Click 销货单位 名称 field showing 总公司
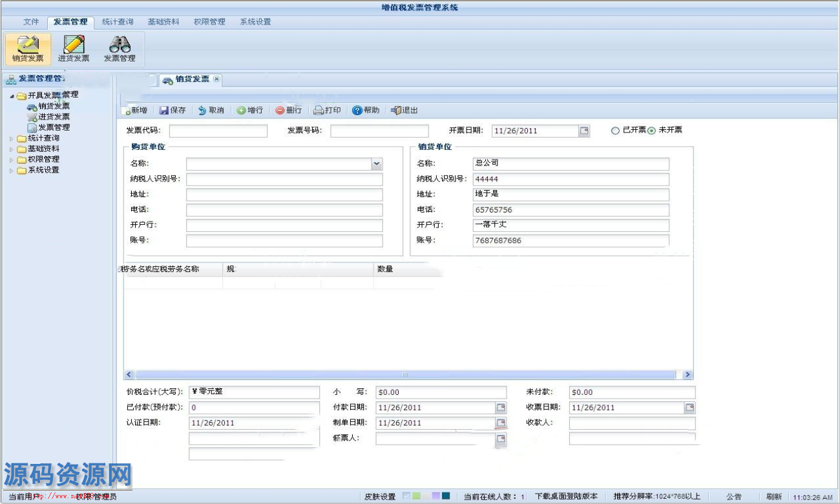840x504 pixels. point(571,164)
